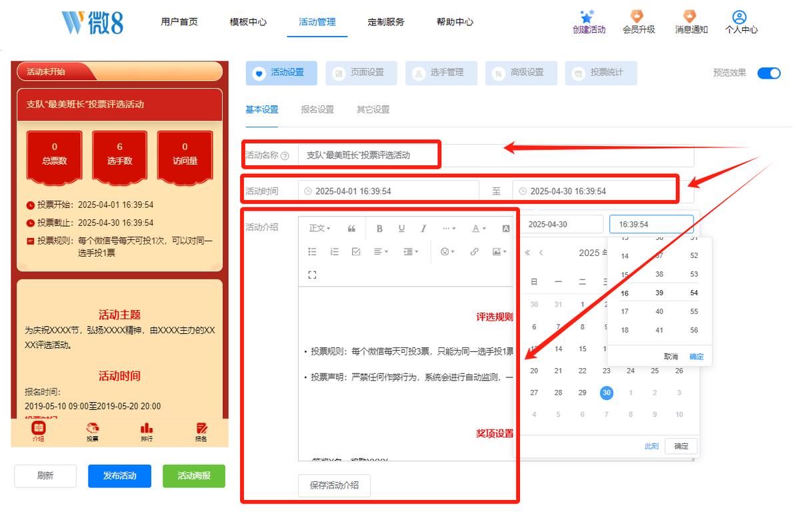Open 定制服务 menu
The width and height of the screenshot is (800, 532).
(x=386, y=22)
